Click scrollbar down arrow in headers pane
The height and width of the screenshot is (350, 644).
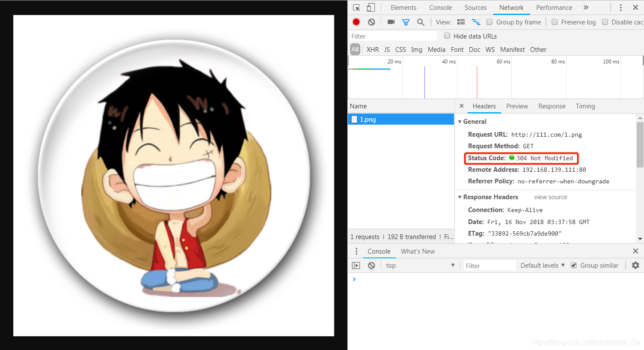(640, 239)
